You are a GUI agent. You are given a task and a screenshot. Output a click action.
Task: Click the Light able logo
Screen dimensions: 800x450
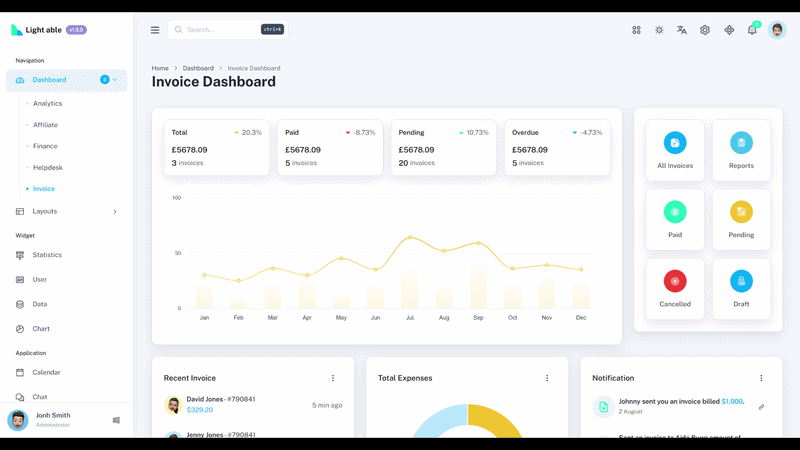click(36, 30)
